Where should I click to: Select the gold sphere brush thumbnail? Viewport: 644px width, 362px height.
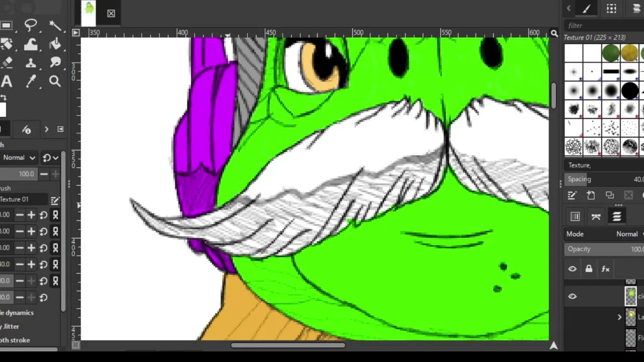pos(629,53)
